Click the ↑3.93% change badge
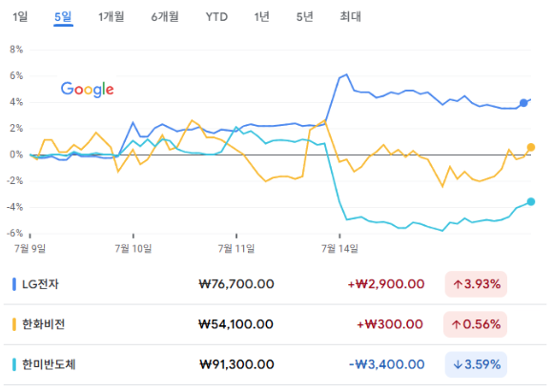 [x=476, y=284]
